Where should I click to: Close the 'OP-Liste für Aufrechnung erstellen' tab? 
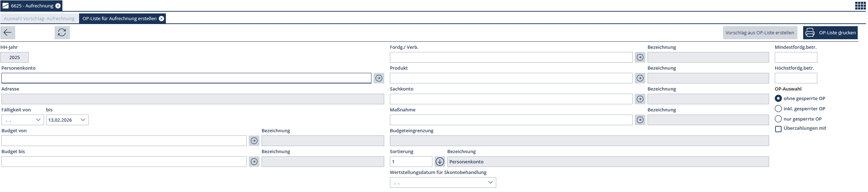(162, 18)
